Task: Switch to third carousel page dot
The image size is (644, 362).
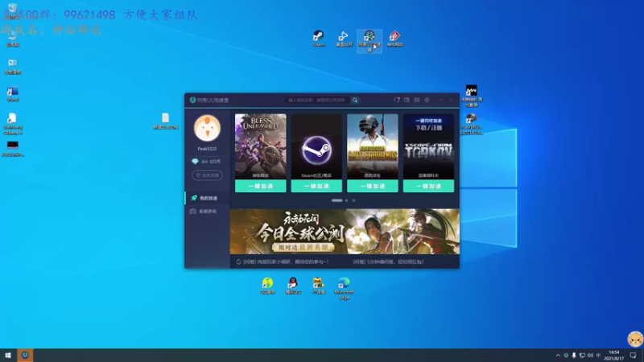Action: tap(353, 200)
